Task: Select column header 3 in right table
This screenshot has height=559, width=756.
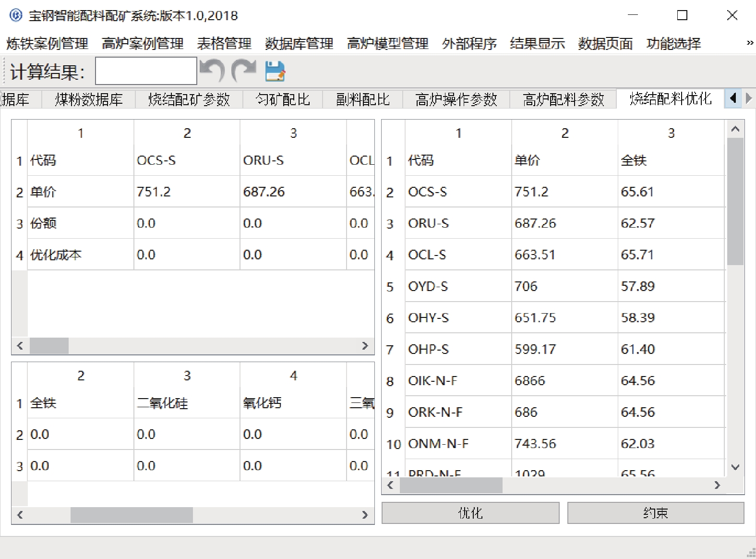Action: [x=671, y=133]
